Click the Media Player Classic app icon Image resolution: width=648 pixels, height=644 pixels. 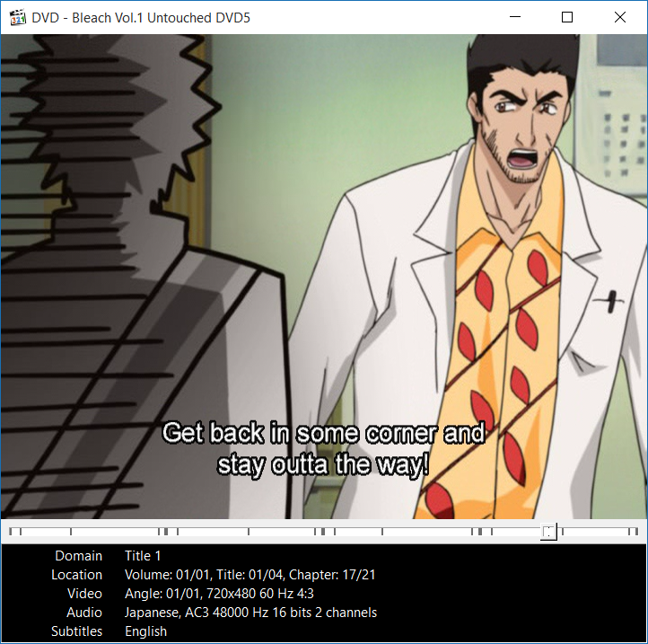(x=16, y=17)
